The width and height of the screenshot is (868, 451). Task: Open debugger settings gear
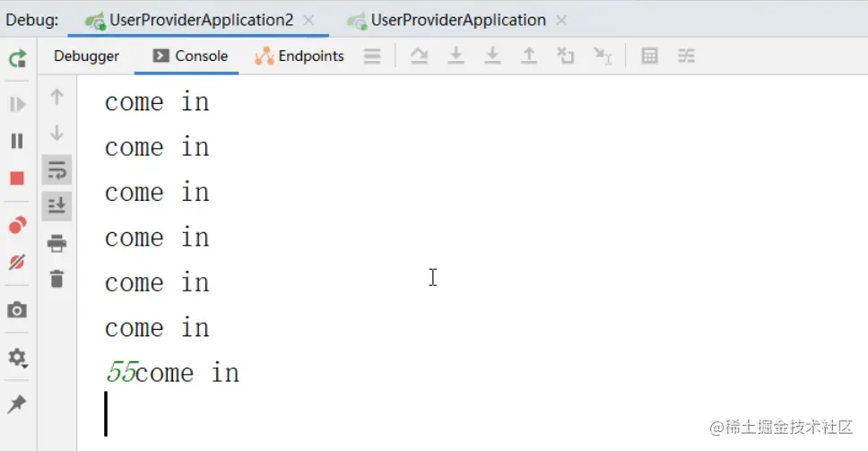[17, 358]
